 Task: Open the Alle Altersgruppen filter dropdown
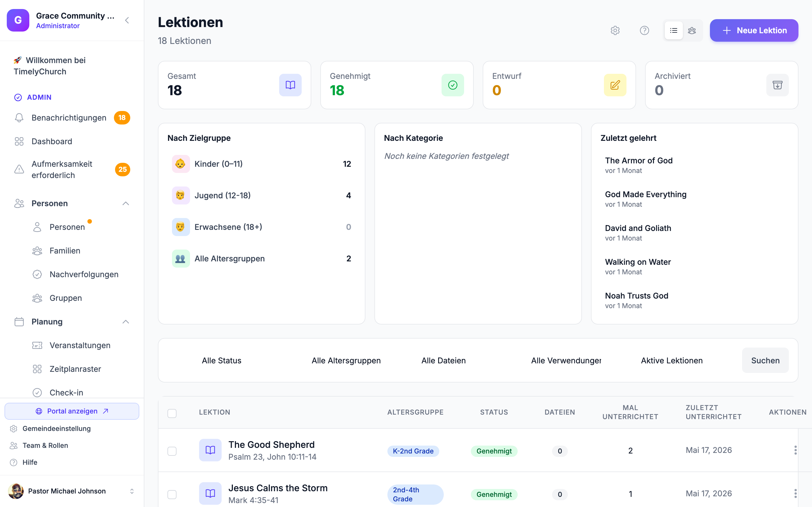click(346, 361)
